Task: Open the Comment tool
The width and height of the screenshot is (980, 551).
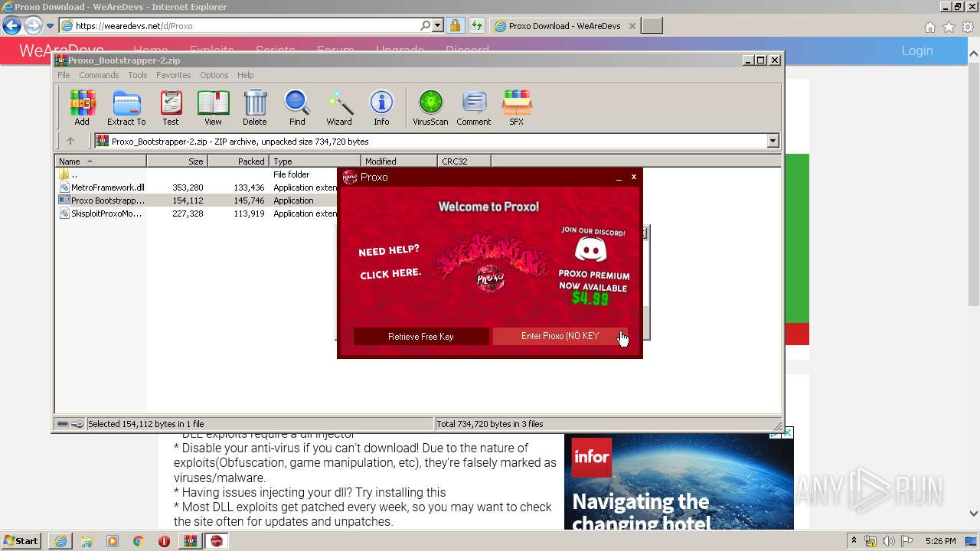Action: tap(474, 107)
